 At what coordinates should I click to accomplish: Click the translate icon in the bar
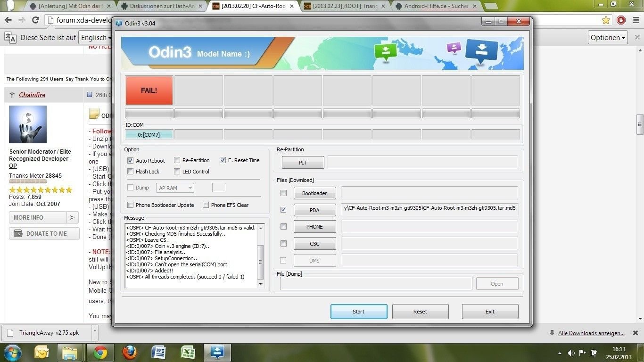(x=10, y=38)
